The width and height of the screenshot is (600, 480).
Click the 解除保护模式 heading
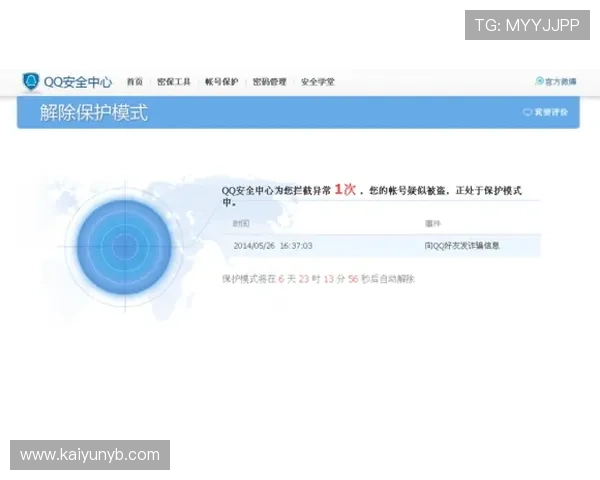pyautogui.click(x=94, y=113)
